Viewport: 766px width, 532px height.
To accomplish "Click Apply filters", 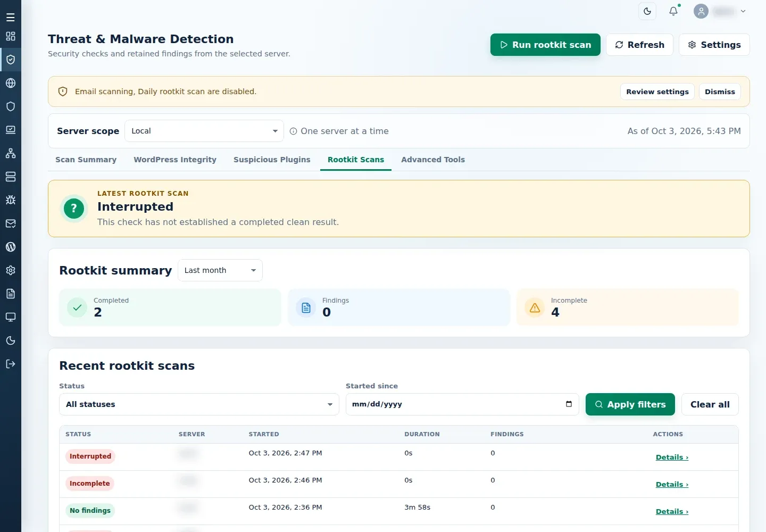I will click(x=630, y=404).
